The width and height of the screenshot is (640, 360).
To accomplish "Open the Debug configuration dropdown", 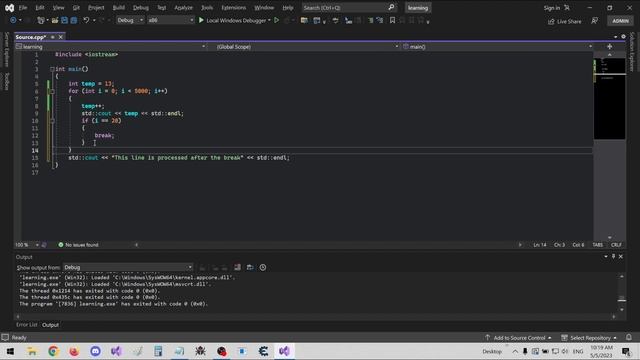I will point(130,20).
